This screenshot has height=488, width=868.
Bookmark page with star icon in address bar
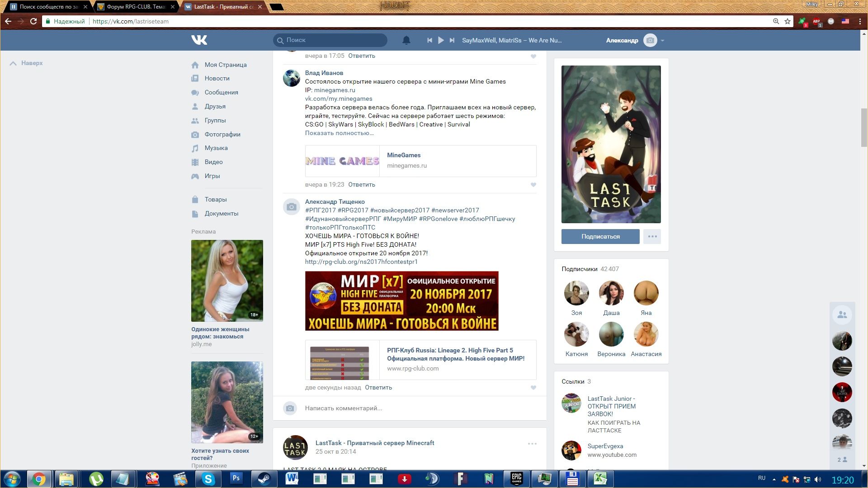pos(787,21)
